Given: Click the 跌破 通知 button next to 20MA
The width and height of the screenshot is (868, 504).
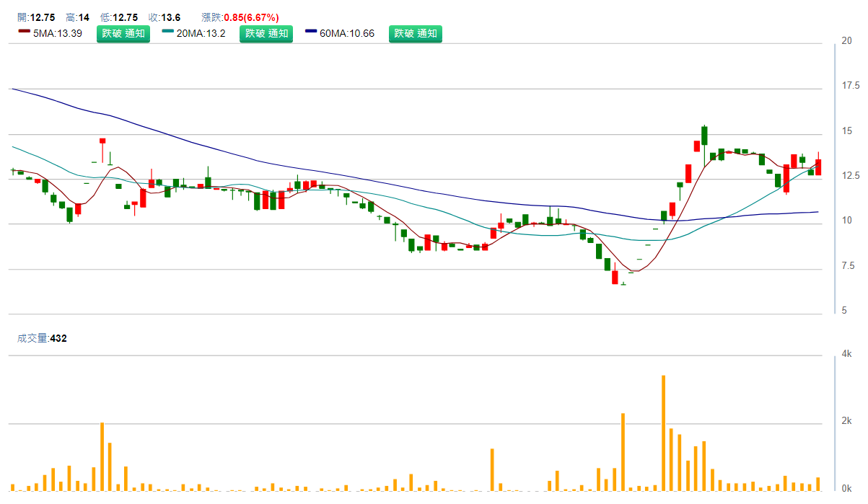Looking at the screenshot, I should pyautogui.click(x=266, y=33).
